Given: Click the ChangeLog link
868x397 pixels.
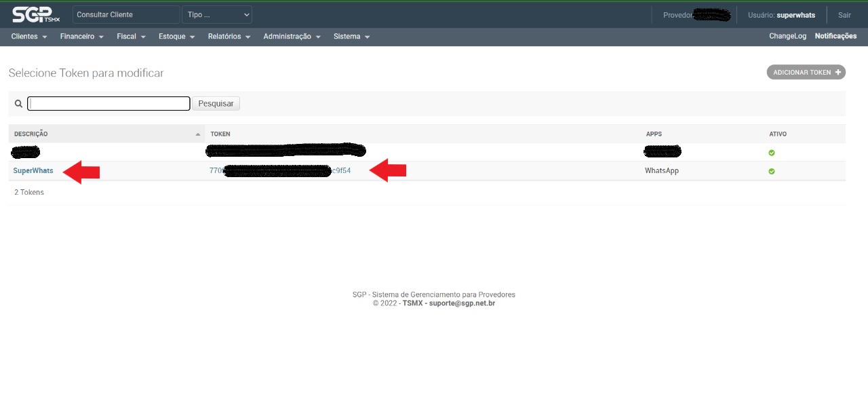Looking at the screenshot, I should coord(787,37).
